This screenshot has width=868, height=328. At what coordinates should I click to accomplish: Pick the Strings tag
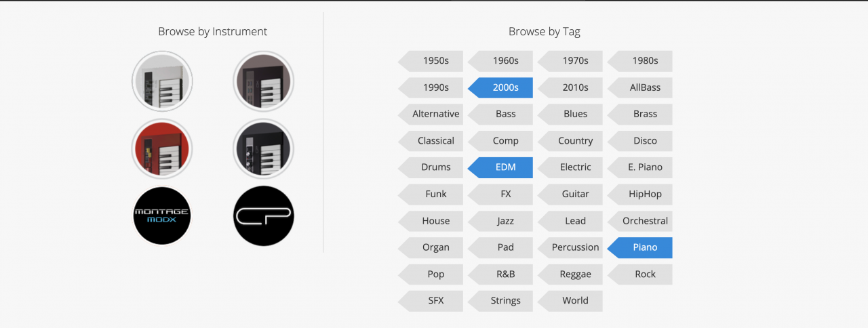coord(505,301)
